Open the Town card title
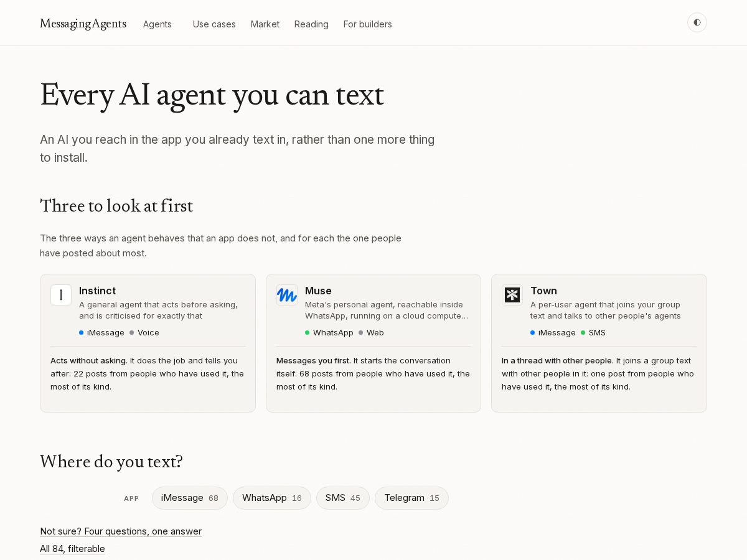 pos(543,291)
